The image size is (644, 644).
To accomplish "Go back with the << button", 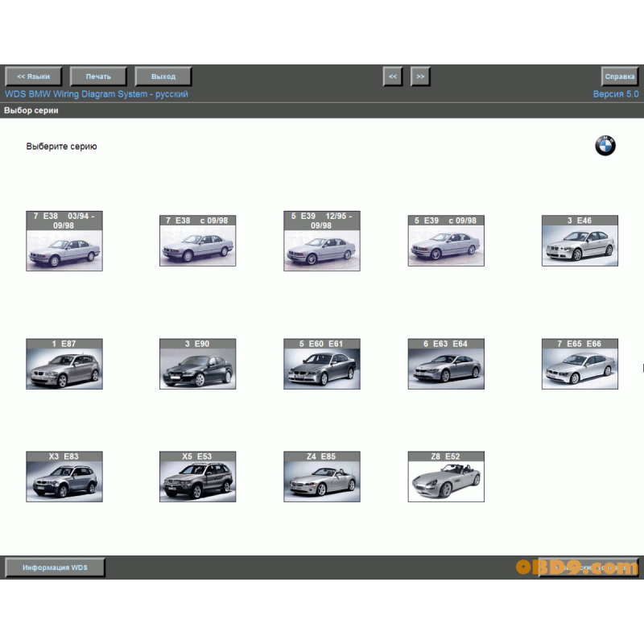I will [392, 76].
